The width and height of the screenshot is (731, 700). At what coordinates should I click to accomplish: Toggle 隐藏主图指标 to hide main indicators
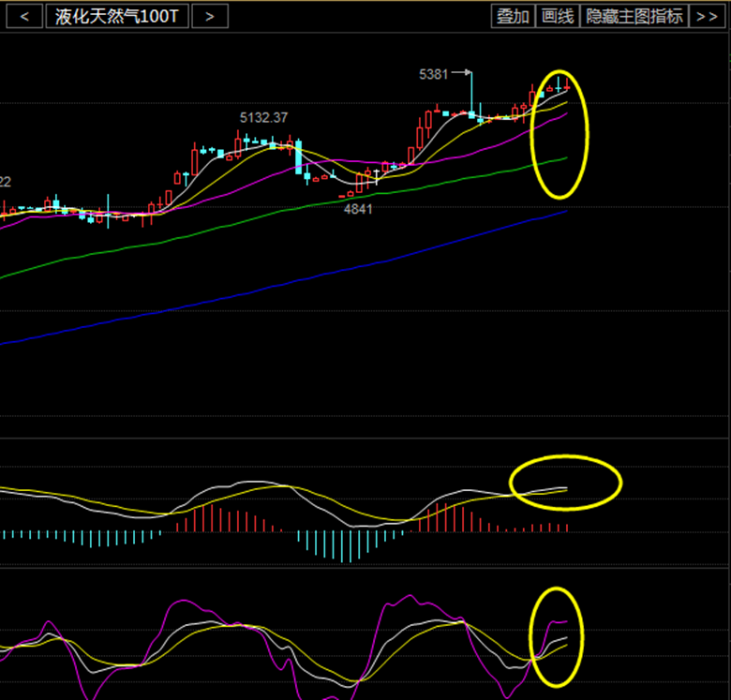point(634,16)
